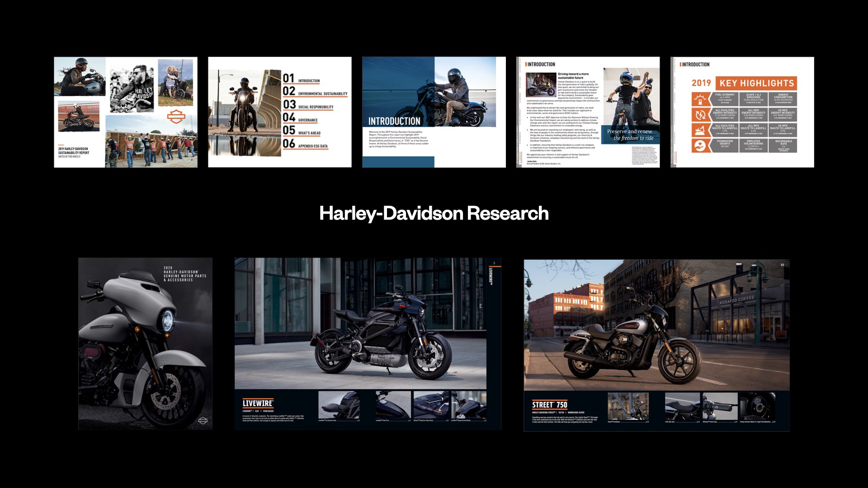This screenshot has height=488, width=868.
Task: Click the INTRODUCTION heading on blue page
Action: [394, 121]
